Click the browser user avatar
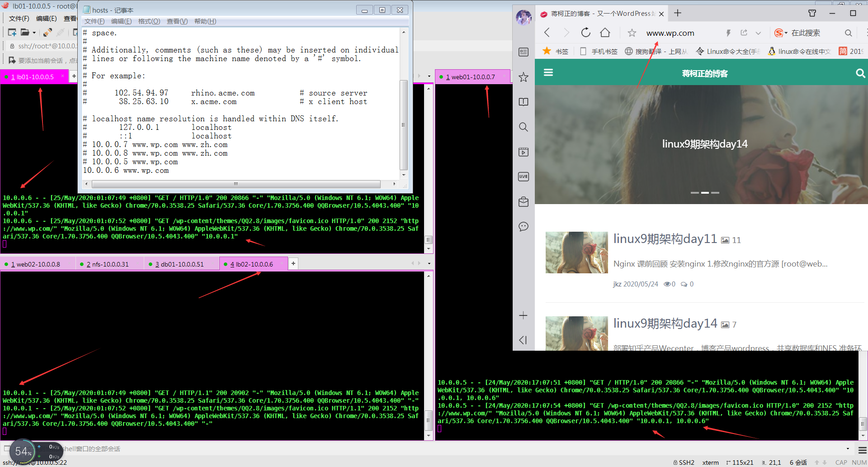 [524, 18]
